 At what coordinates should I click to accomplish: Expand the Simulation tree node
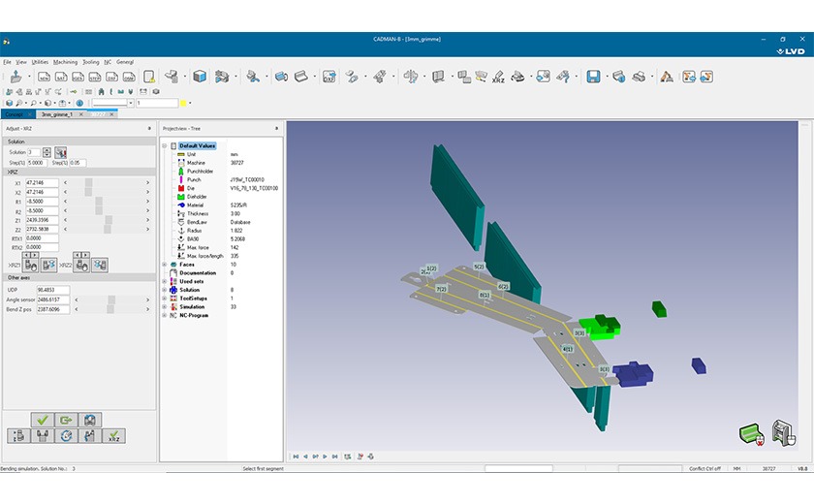165,306
